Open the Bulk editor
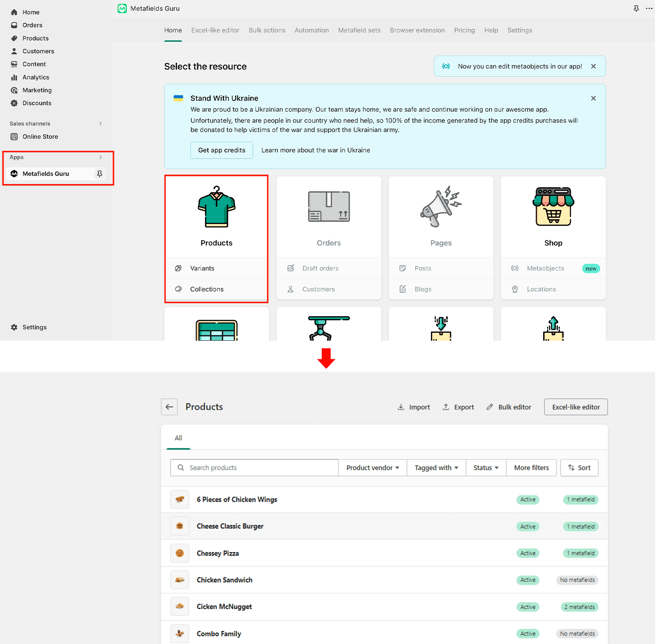Image resolution: width=655 pixels, height=644 pixels. tap(509, 407)
